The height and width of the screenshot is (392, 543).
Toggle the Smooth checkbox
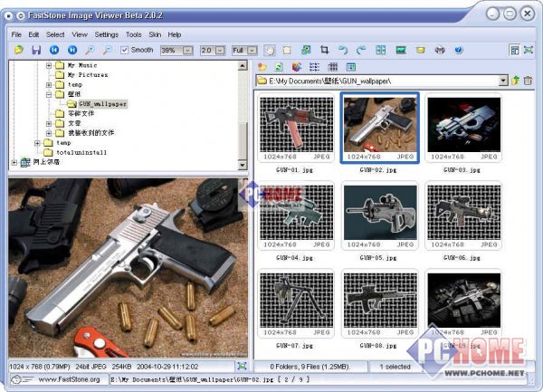(x=124, y=50)
